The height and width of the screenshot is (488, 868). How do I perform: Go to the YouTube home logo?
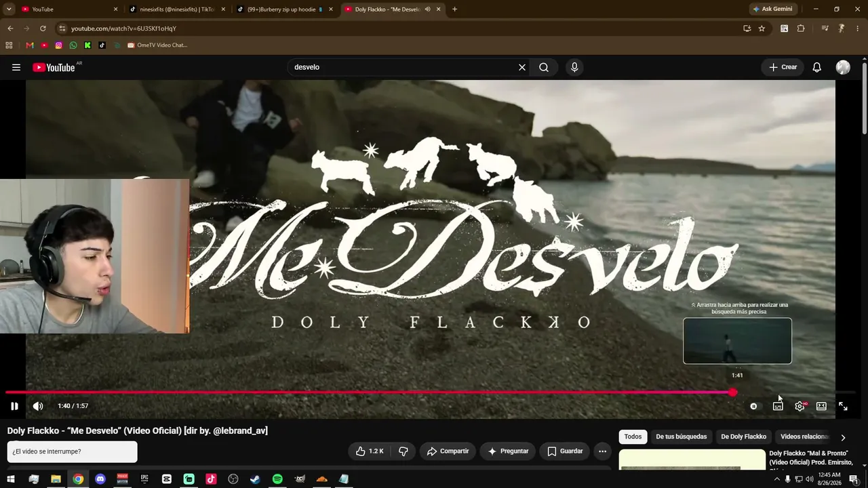tap(54, 67)
